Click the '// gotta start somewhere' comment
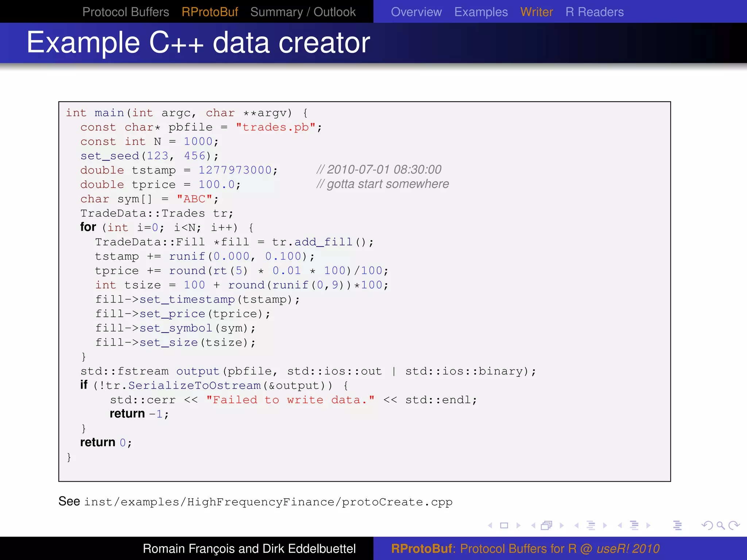 pos(383,184)
